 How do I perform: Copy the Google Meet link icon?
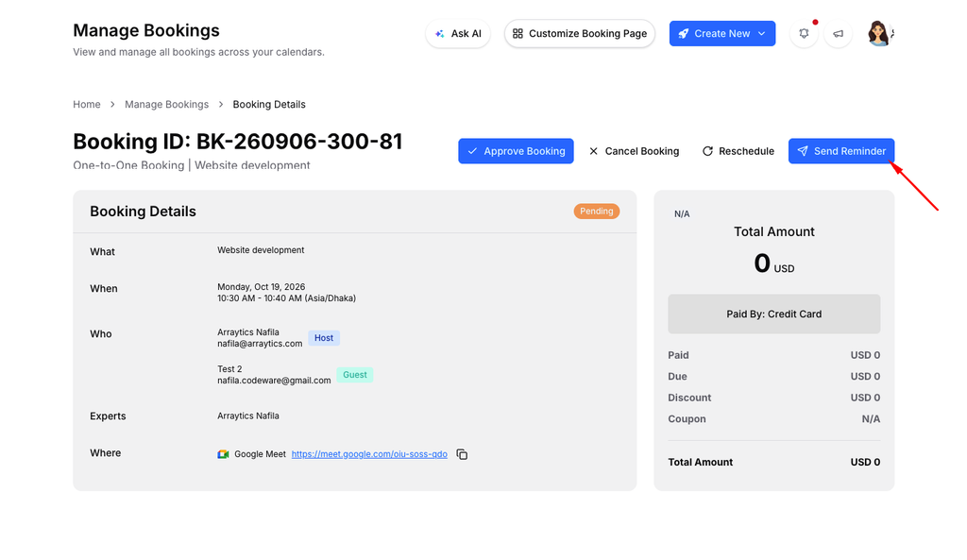(x=462, y=454)
